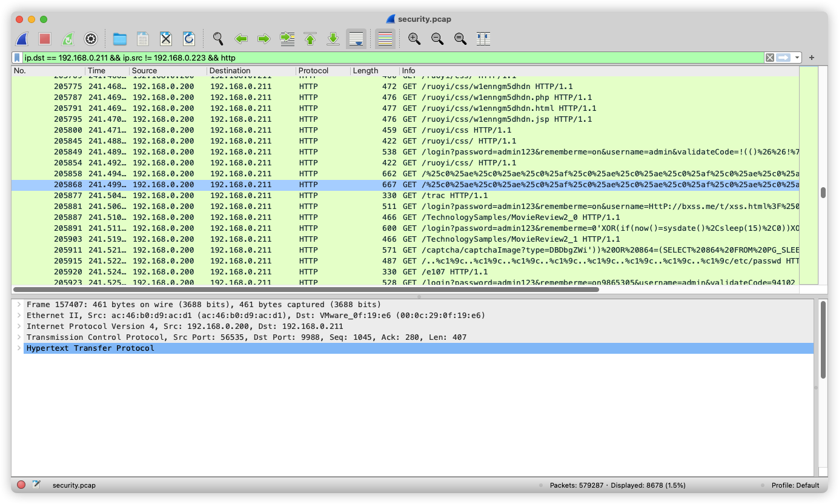Sort by the Source column
The height and width of the screenshot is (504, 839).
click(168, 71)
